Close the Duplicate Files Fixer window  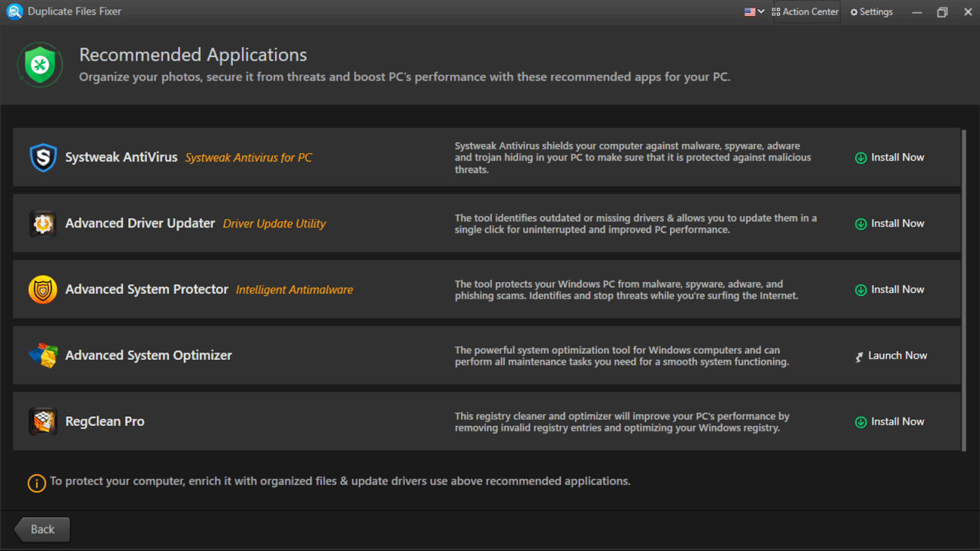click(968, 12)
